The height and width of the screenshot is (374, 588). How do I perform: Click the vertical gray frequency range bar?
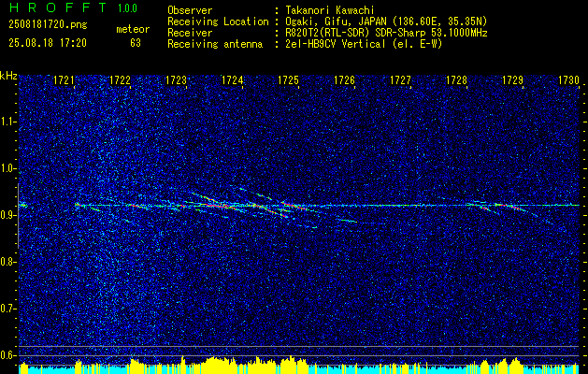(18, 216)
